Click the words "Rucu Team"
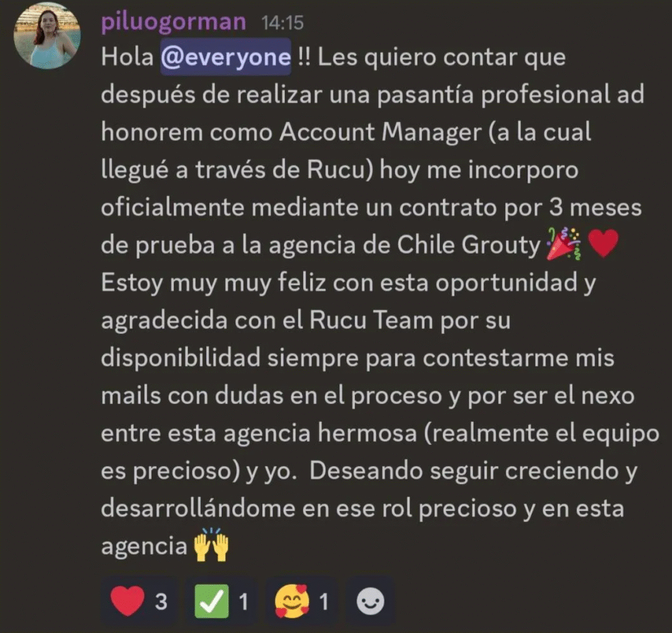The image size is (672, 633). [x=371, y=320]
